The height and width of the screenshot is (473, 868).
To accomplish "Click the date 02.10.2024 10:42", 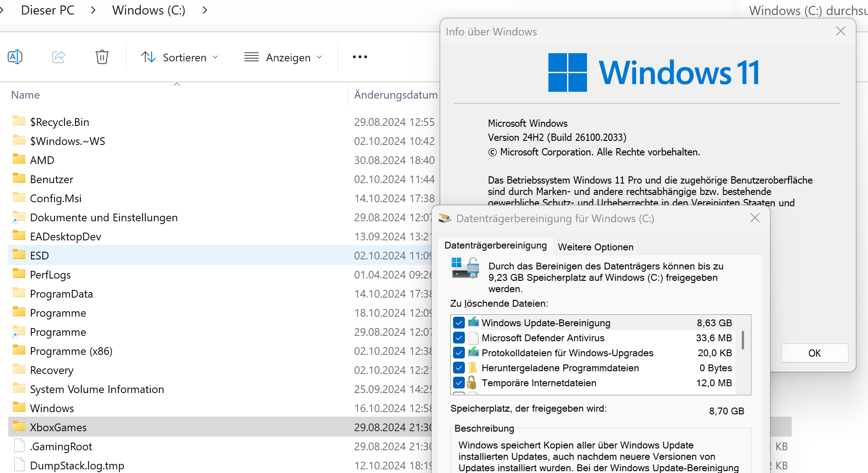I will (x=394, y=141).
